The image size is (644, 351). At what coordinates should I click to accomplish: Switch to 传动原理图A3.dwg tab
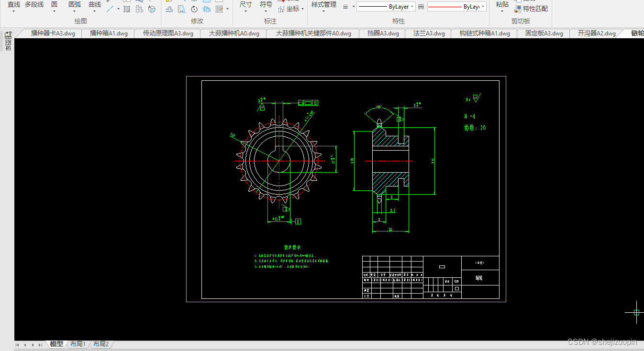(168, 33)
